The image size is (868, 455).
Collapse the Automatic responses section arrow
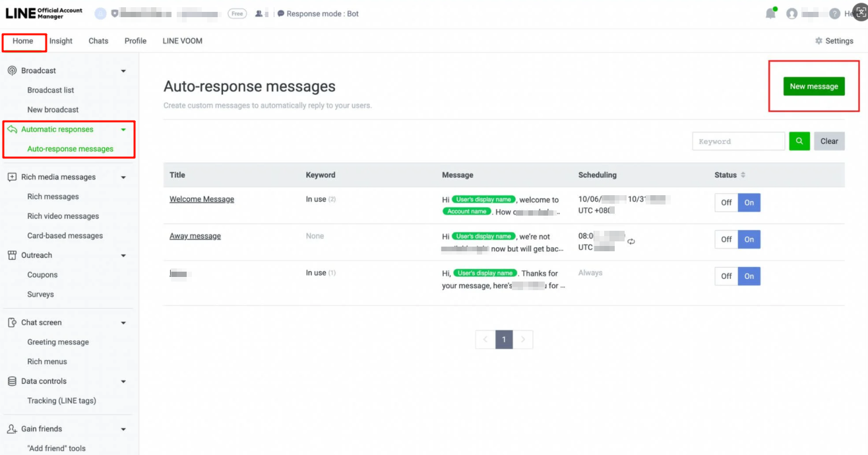123,130
